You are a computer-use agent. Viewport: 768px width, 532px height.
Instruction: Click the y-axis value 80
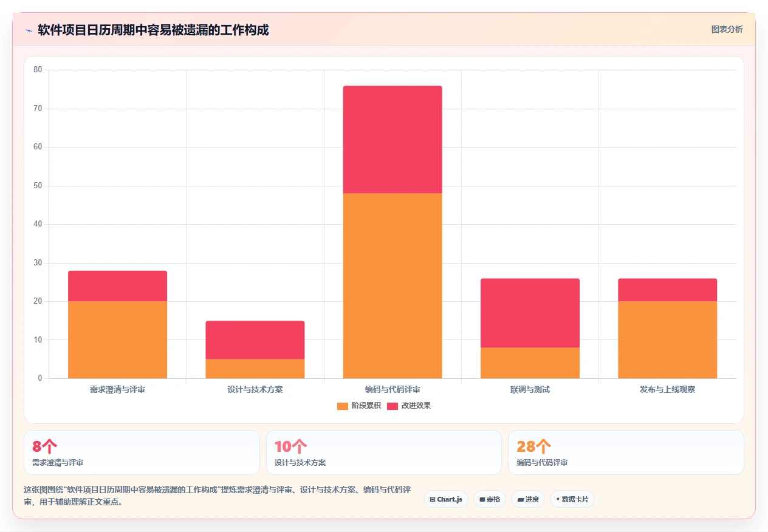coord(38,70)
